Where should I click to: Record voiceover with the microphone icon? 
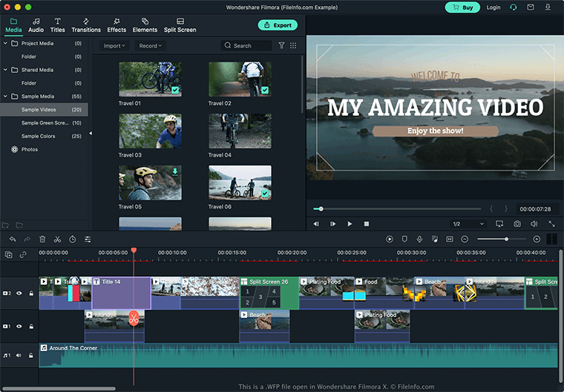419,239
